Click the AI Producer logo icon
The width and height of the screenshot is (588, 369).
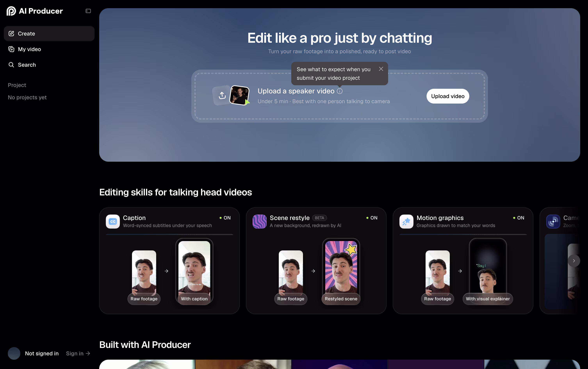click(11, 11)
